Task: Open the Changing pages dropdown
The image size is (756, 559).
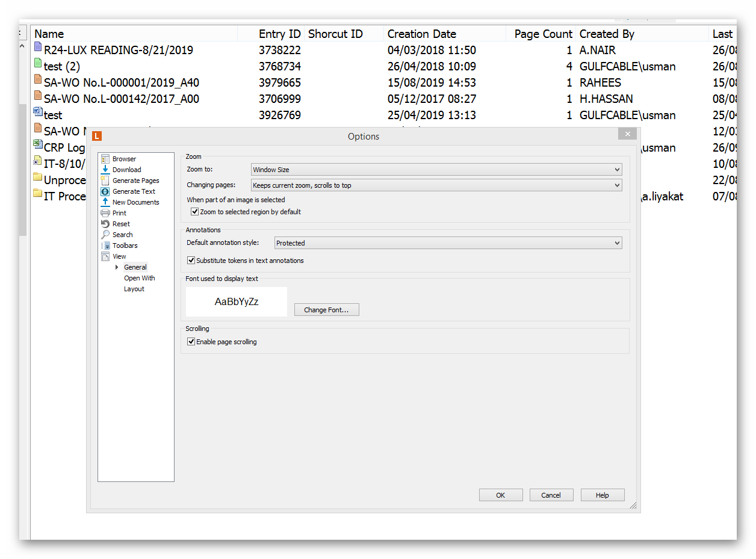Action: click(436, 185)
